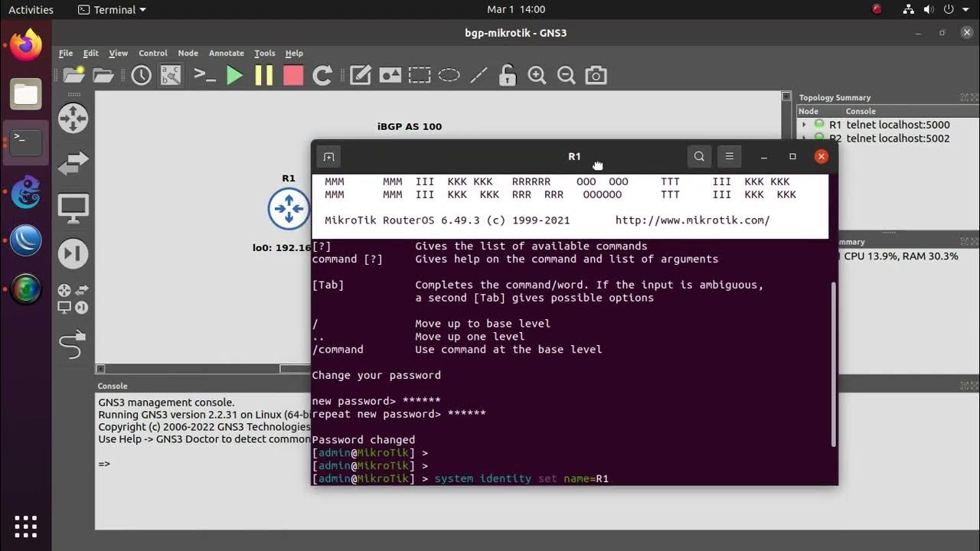Screen dimensions: 980x551
Task: Select the Draw an ellipse tool
Action: pyautogui.click(x=449, y=75)
